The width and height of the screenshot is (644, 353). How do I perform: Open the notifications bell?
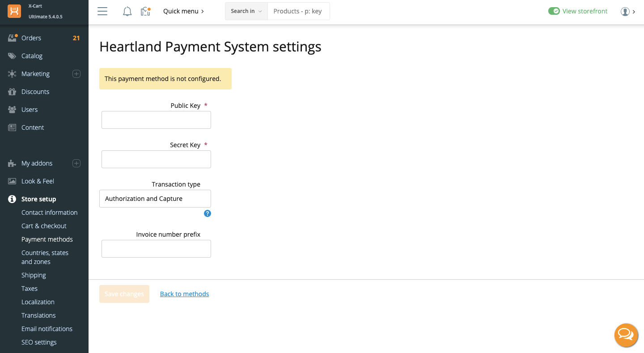127,12
